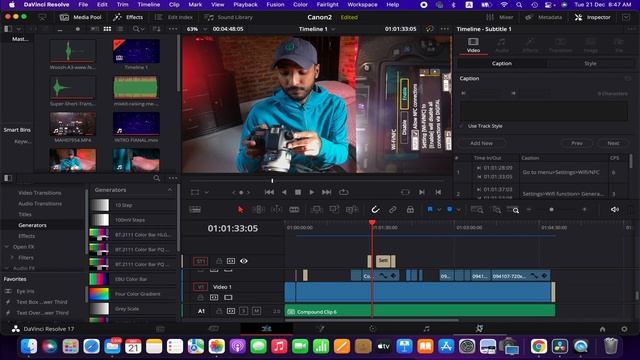Lock the A1 audio track

click(219, 311)
